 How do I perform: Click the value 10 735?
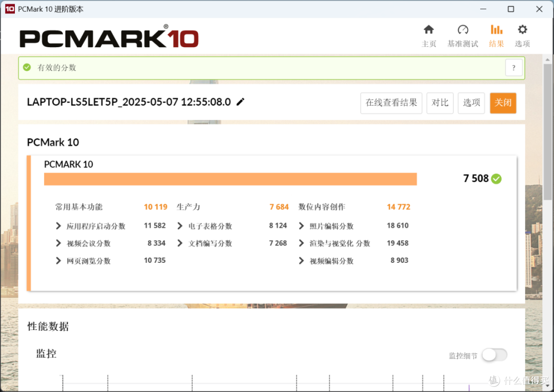point(155,260)
